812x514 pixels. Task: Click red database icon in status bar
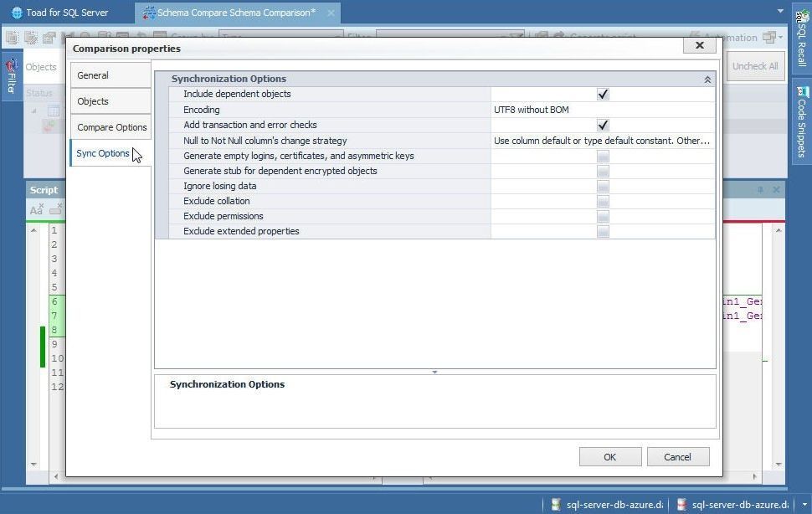point(681,504)
